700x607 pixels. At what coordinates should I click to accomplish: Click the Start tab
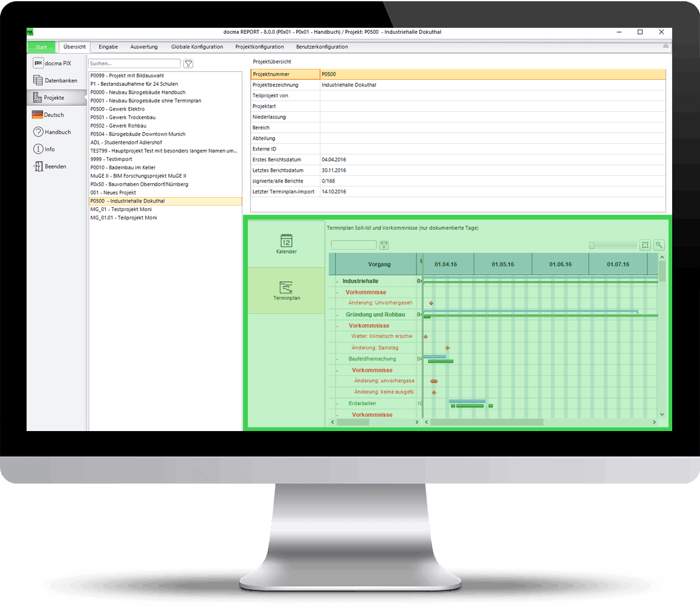click(41, 47)
